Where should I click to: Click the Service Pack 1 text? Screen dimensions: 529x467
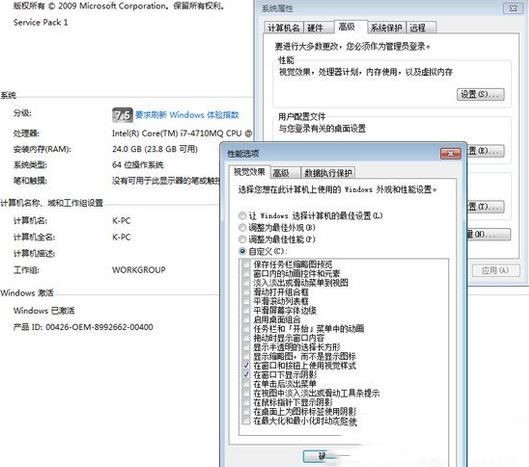tap(40, 23)
